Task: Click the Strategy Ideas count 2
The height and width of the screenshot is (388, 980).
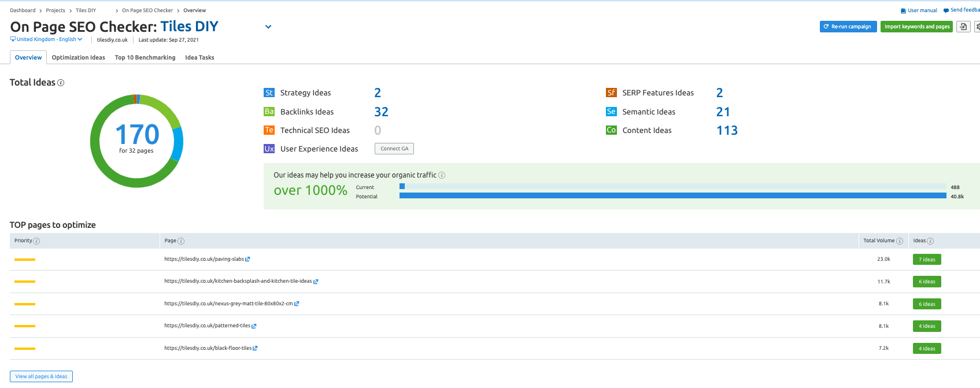Action: 378,93
